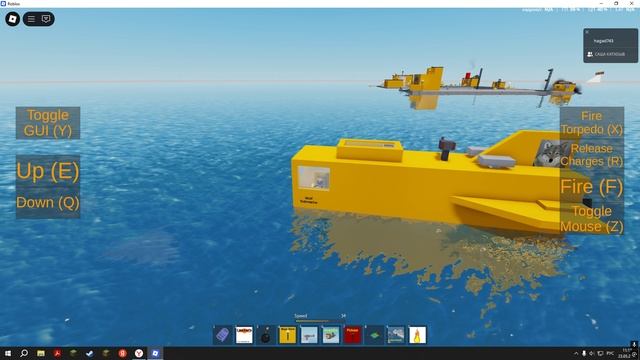The height and width of the screenshot is (360, 640).
Task: Select the gun item on light blue background
Action: click(x=309, y=335)
